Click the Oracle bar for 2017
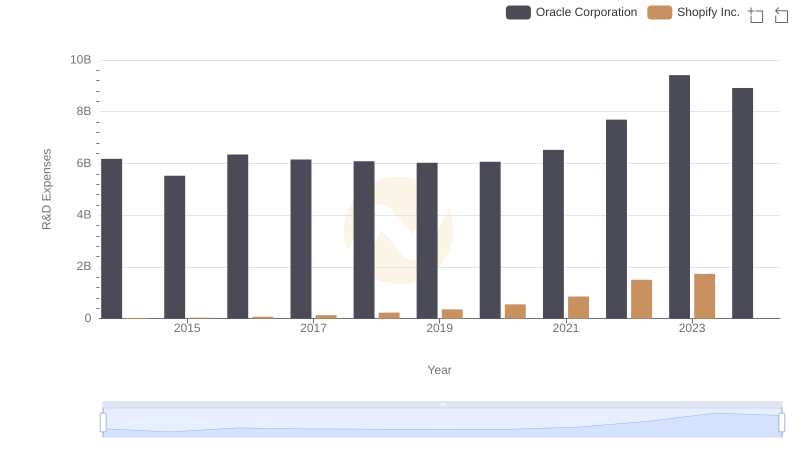800x461 pixels. (x=301, y=239)
